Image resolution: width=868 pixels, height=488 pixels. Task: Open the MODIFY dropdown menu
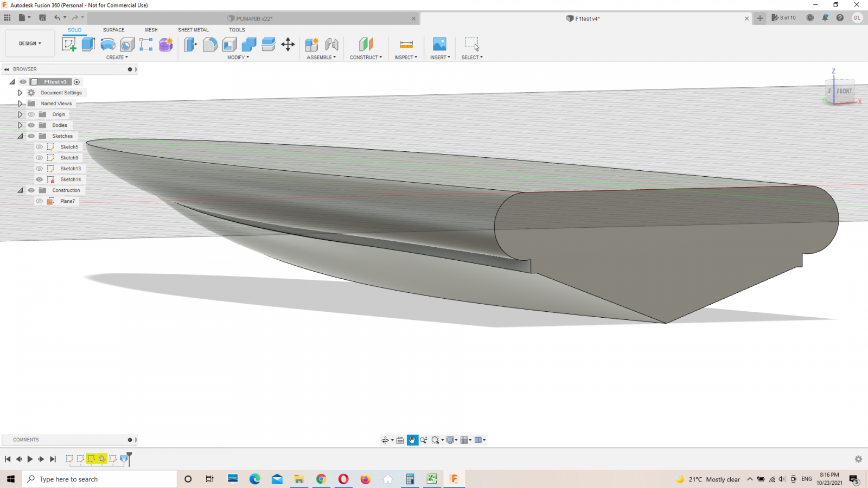tap(238, 57)
